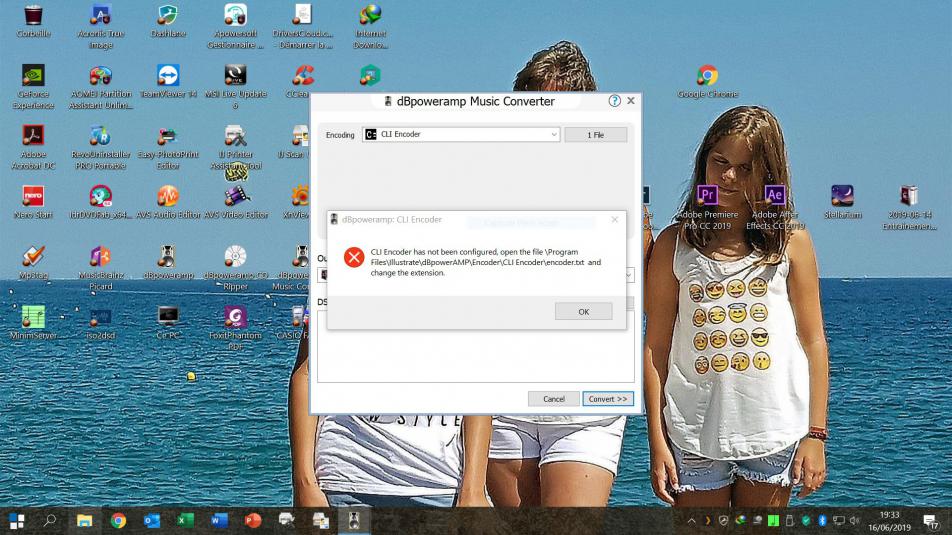
Task: Click the Excel icon in the taskbar
Action: [185, 520]
